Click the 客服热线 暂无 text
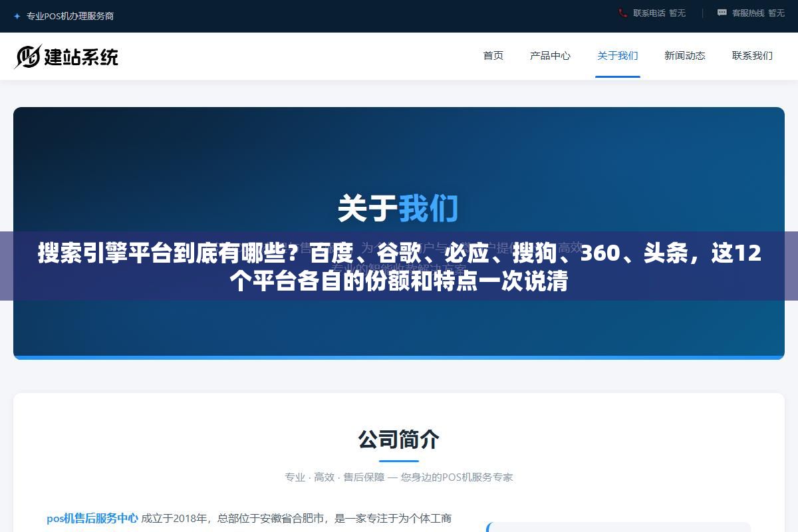This screenshot has height=532, width=798. pos(758,13)
